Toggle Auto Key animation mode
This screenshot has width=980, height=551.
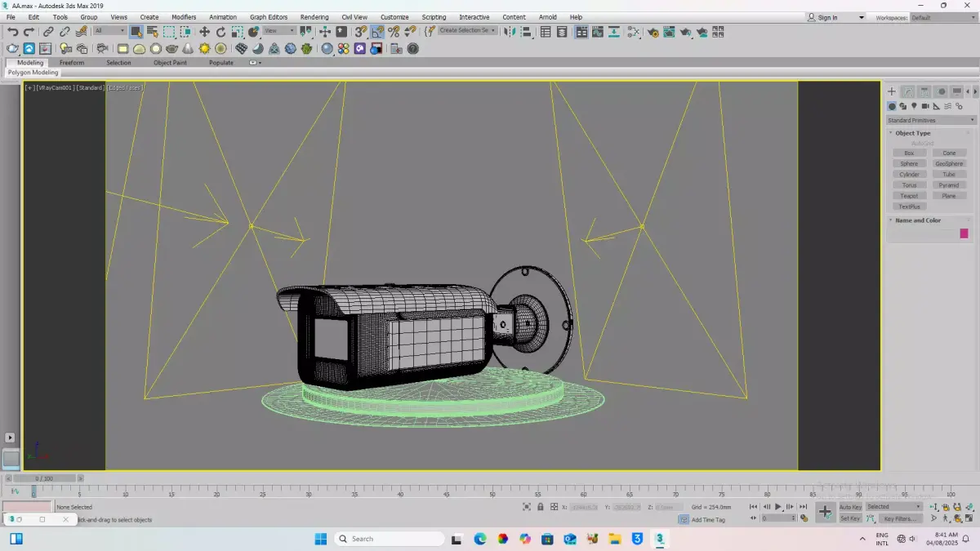[850, 507]
